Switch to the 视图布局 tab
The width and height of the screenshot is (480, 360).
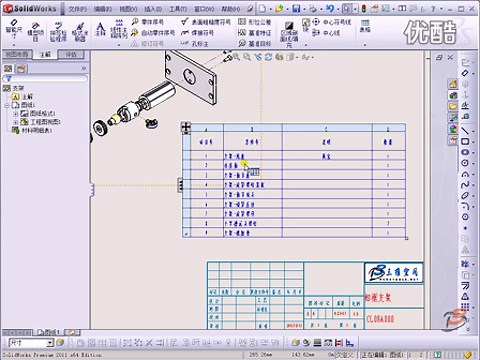tap(17, 54)
